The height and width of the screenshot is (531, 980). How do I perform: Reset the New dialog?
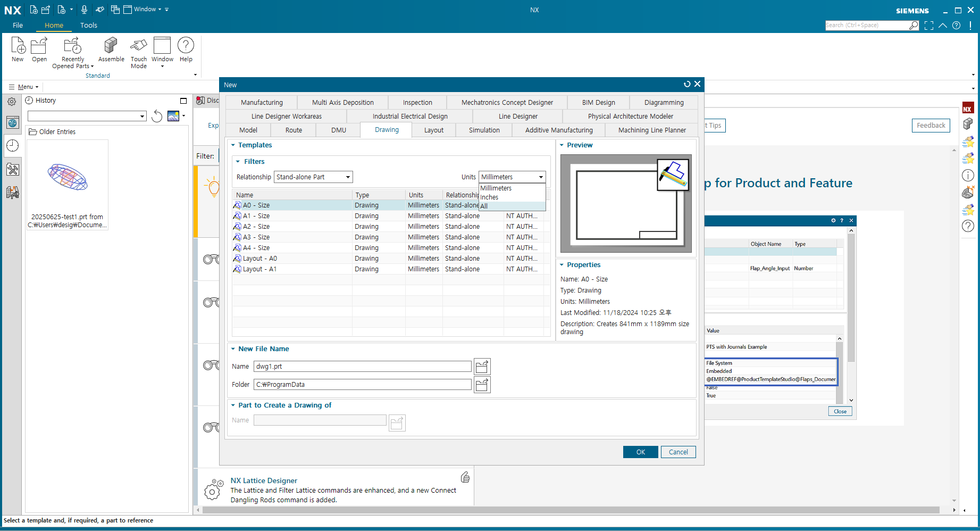(687, 84)
